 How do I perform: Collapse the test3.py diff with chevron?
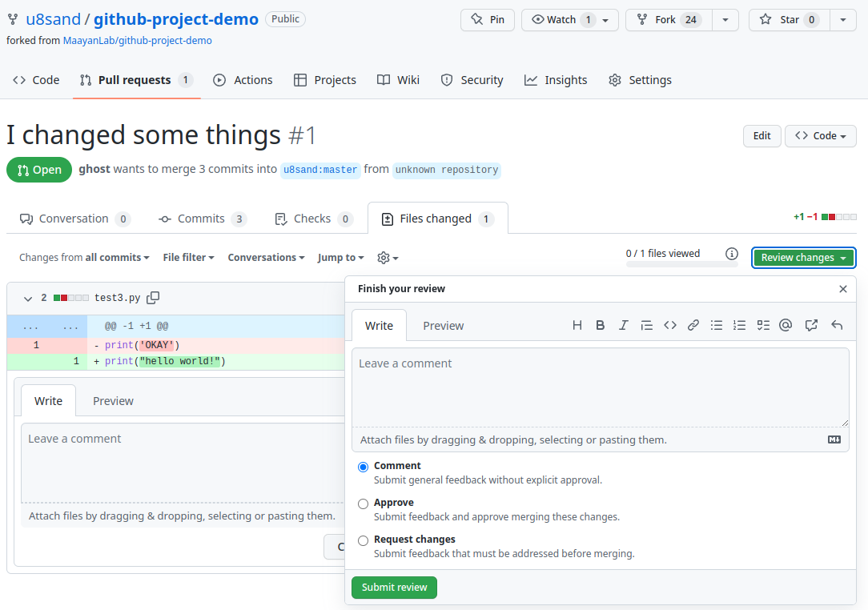pyautogui.click(x=28, y=299)
